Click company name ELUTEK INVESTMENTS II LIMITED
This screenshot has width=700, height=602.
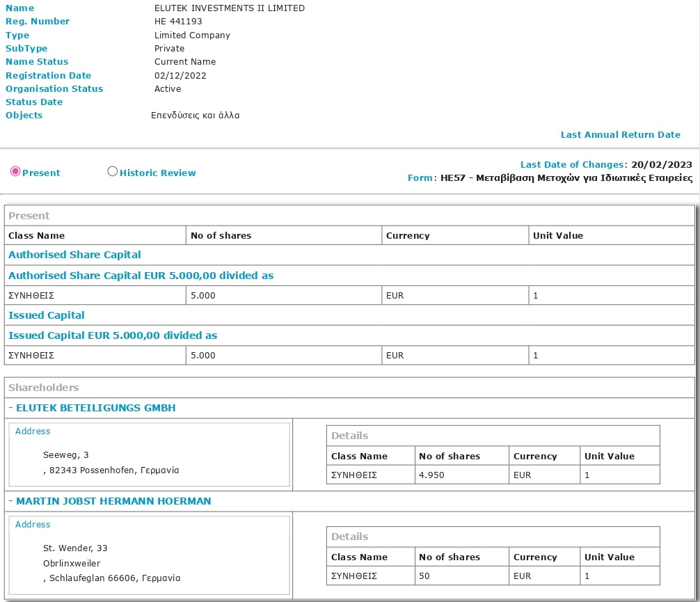[230, 8]
